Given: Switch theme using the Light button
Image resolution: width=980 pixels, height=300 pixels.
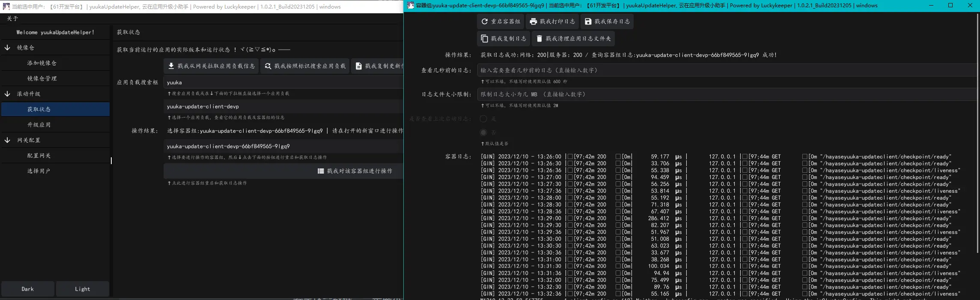Looking at the screenshot, I should 83,289.
